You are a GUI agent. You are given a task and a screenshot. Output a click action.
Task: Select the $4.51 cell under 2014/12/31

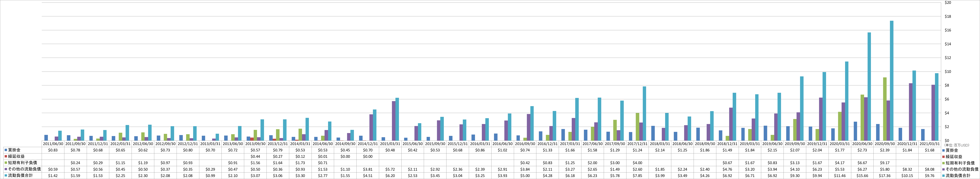pyautogui.click(x=368, y=175)
